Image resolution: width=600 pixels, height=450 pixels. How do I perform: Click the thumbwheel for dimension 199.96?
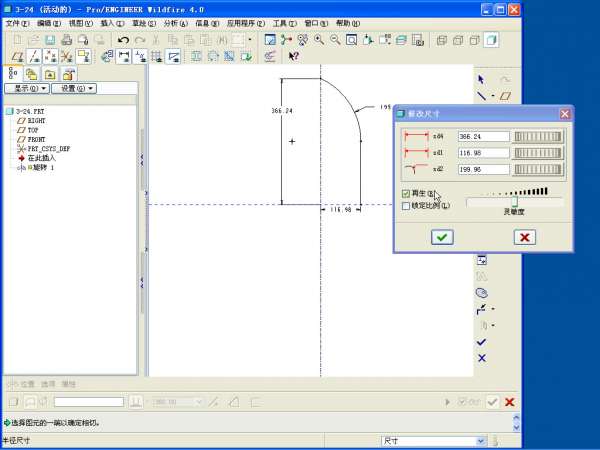pos(538,170)
